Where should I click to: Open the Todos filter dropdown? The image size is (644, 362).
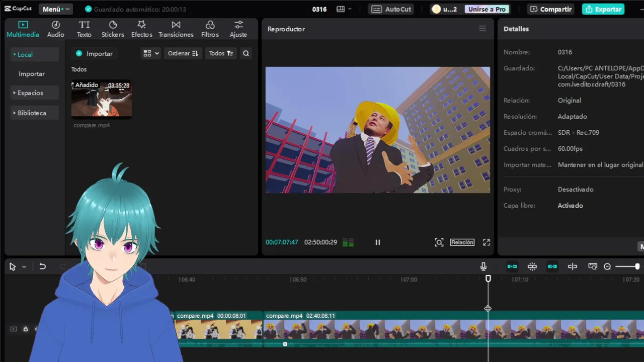pos(221,53)
